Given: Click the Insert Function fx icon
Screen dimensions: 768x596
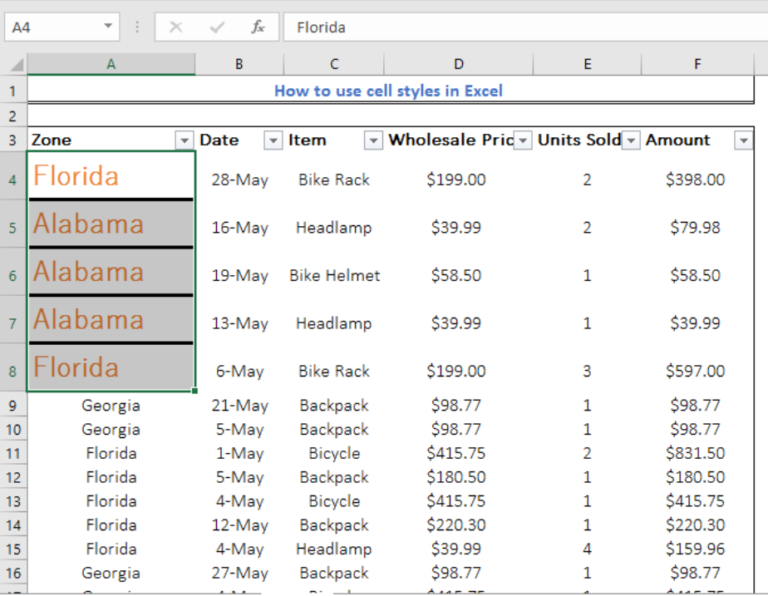Looking at the screenshot, I should point(258,27).
